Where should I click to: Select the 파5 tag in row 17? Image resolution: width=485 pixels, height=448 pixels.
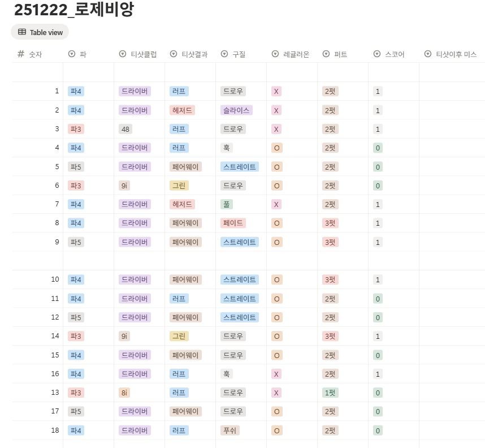tap(76, 411)
